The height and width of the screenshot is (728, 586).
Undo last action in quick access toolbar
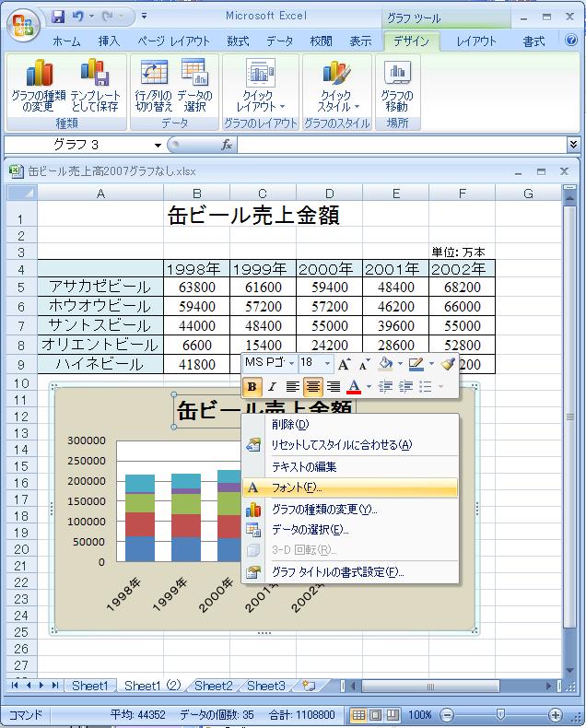77,18
